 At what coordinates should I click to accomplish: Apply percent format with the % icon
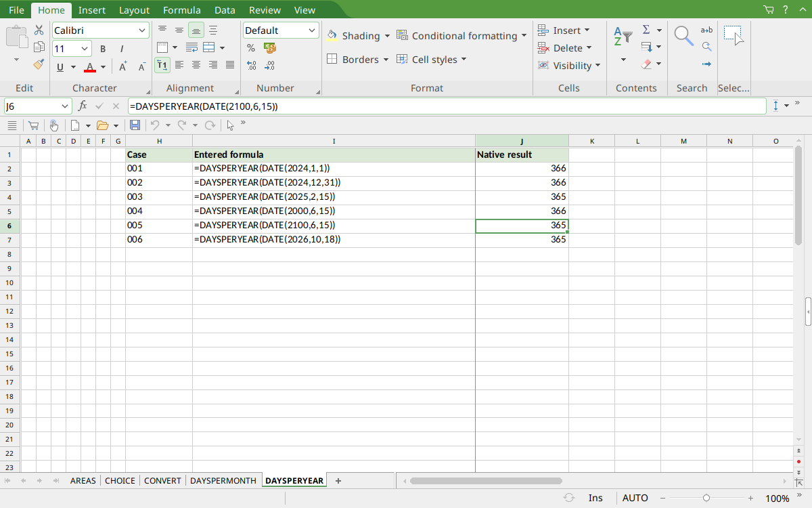[251, 48]
